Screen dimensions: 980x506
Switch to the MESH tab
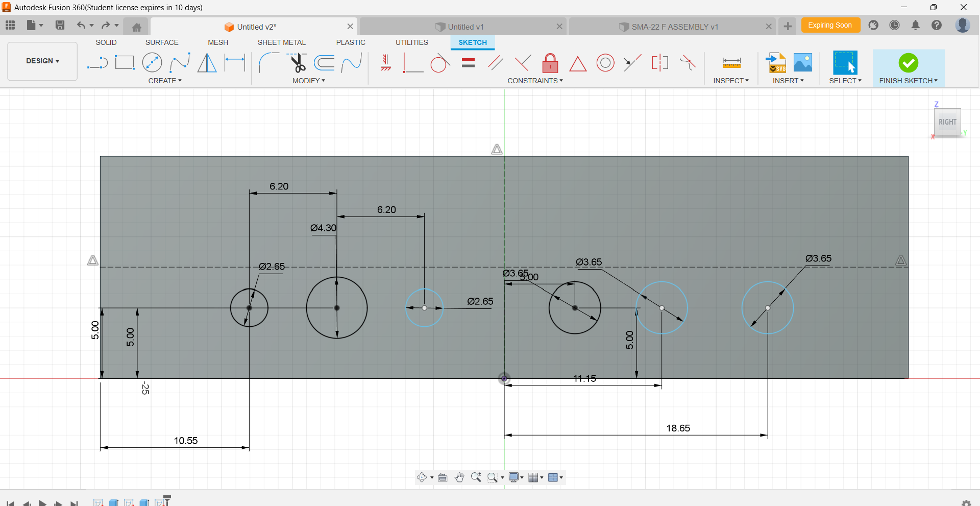coord(218,42)
